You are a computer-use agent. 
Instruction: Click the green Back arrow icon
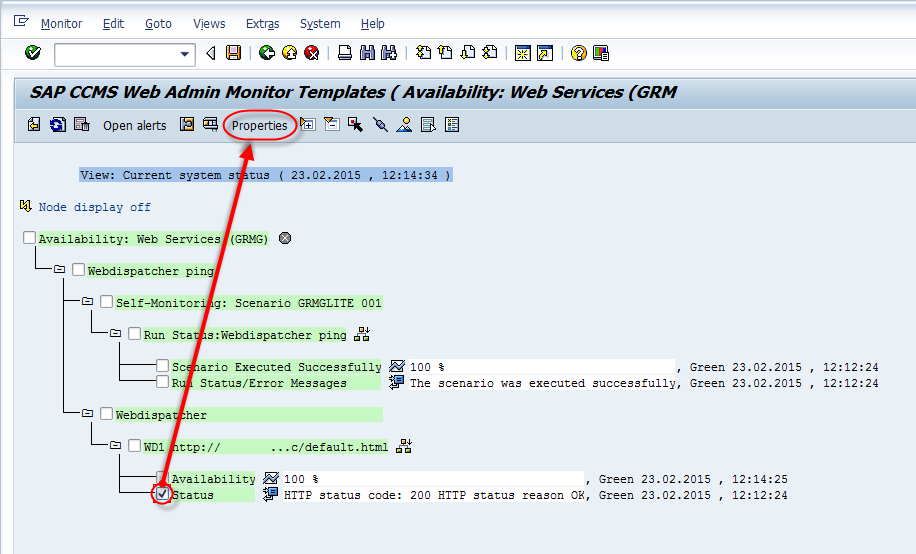point(267,53)
